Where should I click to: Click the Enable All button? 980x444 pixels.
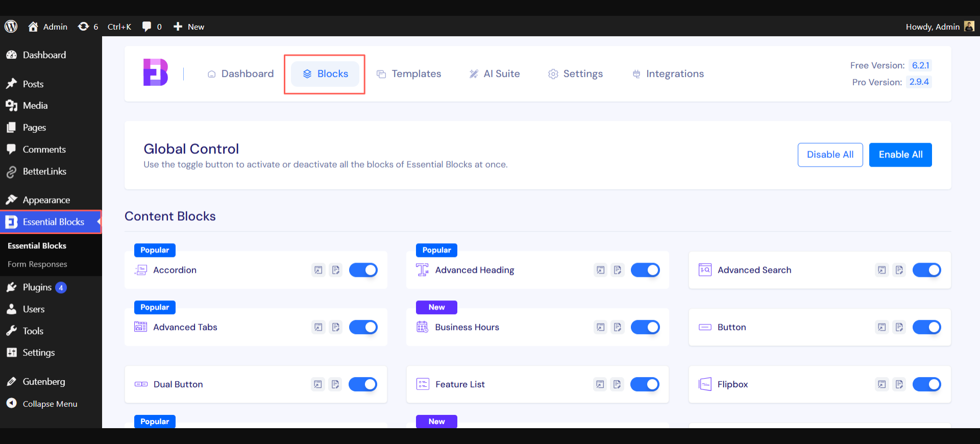[x=900, y=155]
